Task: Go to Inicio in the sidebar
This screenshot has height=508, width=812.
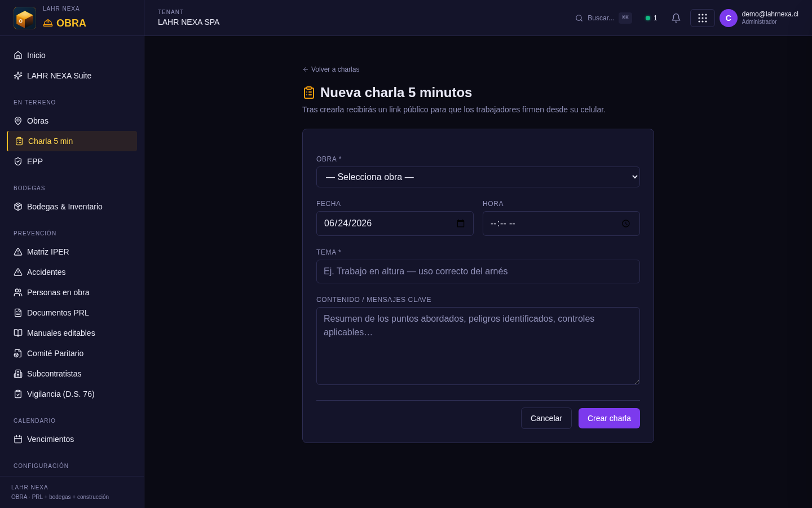Action: click(72, 55)
